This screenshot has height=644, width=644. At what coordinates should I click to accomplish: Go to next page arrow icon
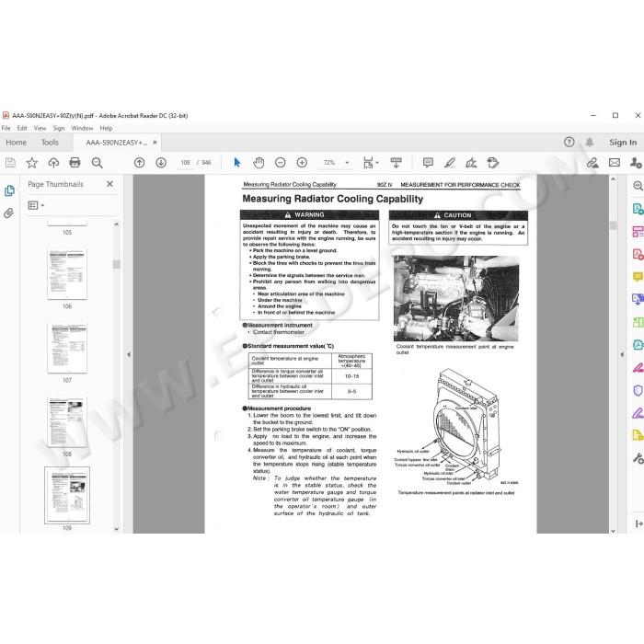coord(161,163)
